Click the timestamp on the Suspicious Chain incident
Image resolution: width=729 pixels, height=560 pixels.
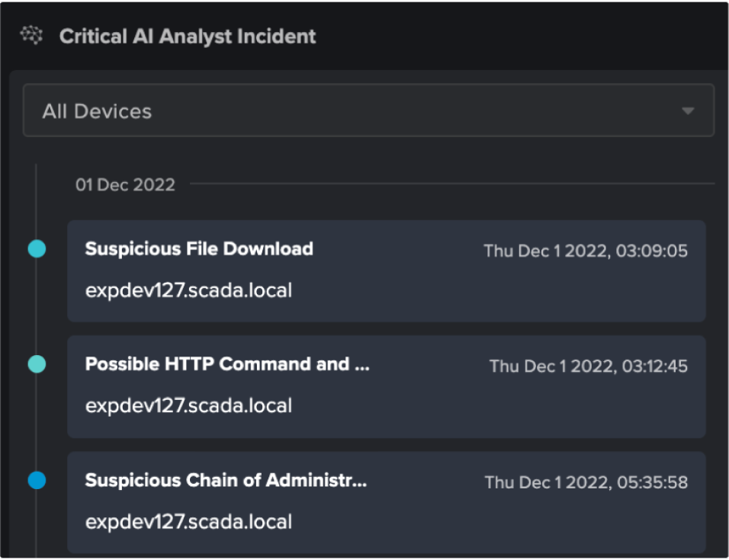[587, 481]
